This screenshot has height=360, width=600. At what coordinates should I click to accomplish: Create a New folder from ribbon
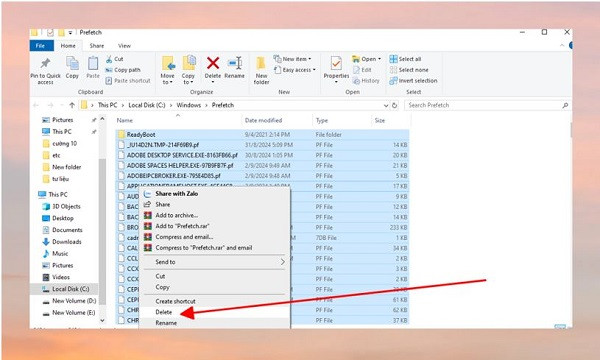click(x=261, y=70)
